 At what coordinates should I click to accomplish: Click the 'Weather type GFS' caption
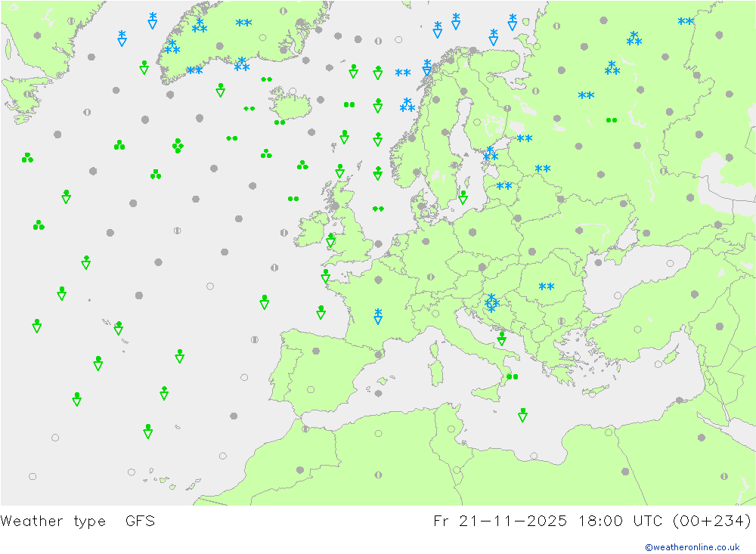[78, 522]
